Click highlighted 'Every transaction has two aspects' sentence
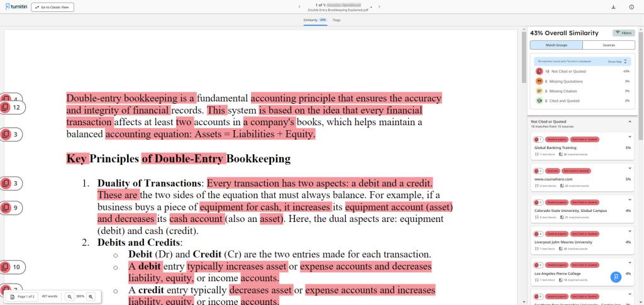 (x=320, y=183)
